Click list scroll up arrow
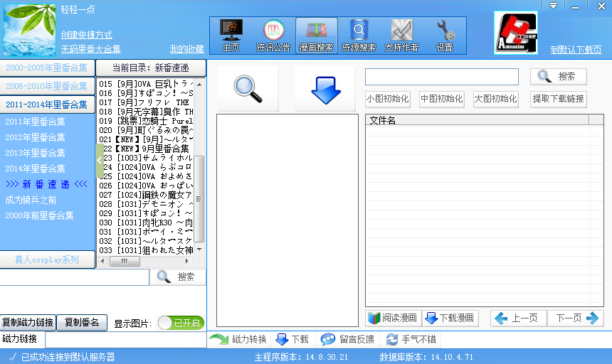This screenshot has height=364, width=612. pyautogui.click(x=199, y=84)
